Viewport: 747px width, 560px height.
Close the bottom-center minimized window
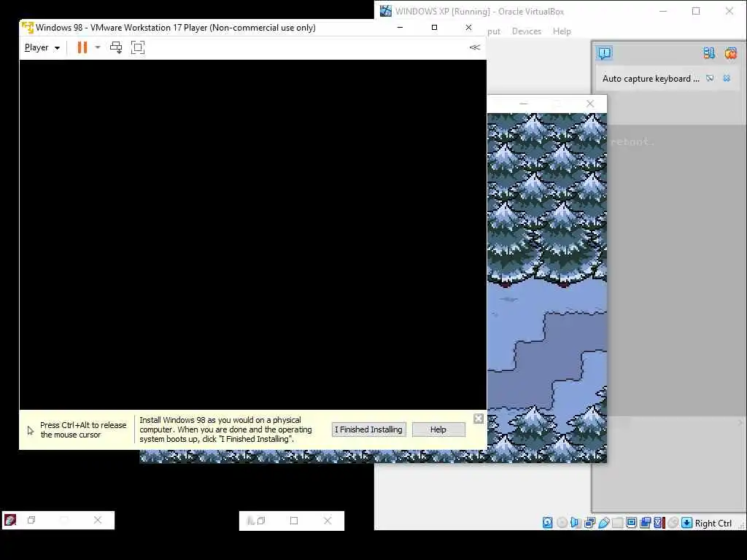tap(328, 521)
